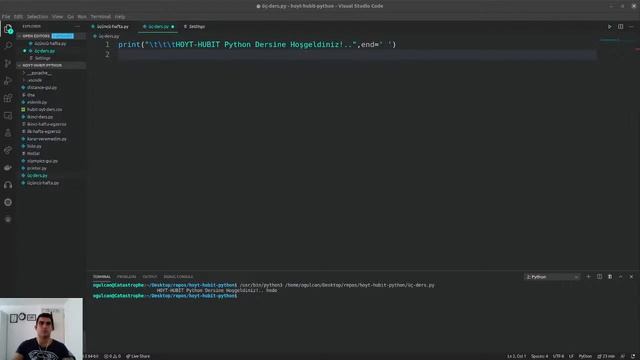Open the Terminal menu
Viewport: 640px width, 360px height.
[100, 17]
